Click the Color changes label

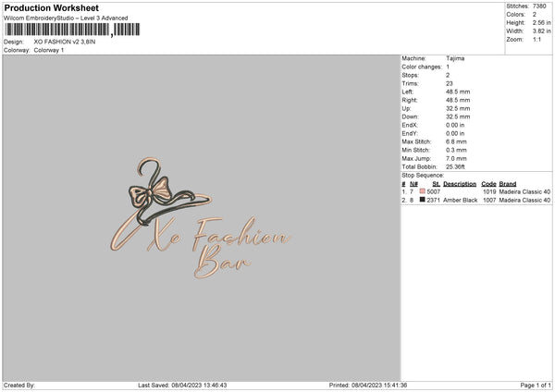[x=422, y=67]
